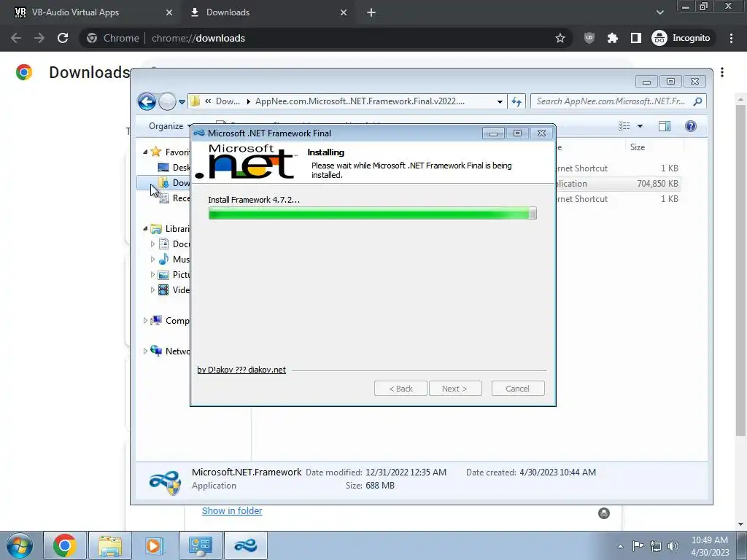
Task: Open Explorer recent pages dropdown arrow
Action: point(182,102)
